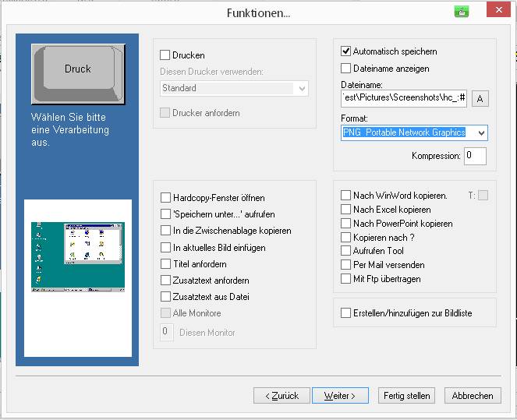Click the Dateiname path input field

point(404,98)
